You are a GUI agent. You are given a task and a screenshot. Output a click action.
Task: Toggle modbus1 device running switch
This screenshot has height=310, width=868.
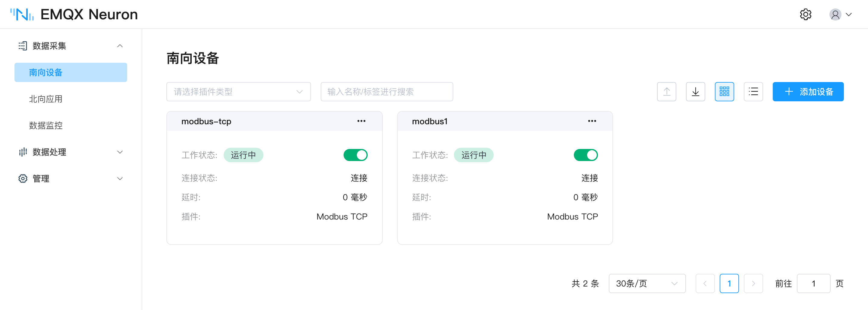[x=586, y=155]
